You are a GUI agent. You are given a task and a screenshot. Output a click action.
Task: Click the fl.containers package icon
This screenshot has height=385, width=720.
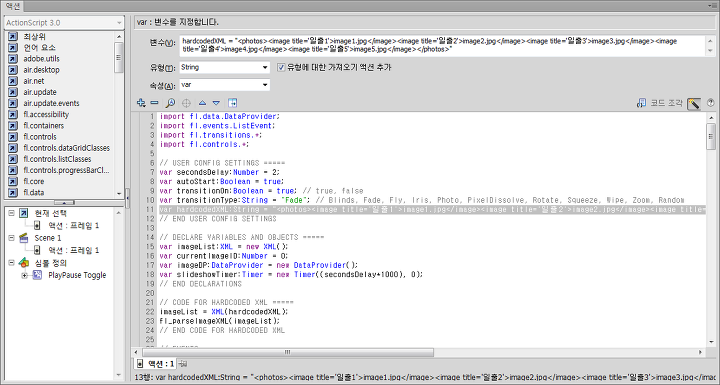tap(13, 125)
